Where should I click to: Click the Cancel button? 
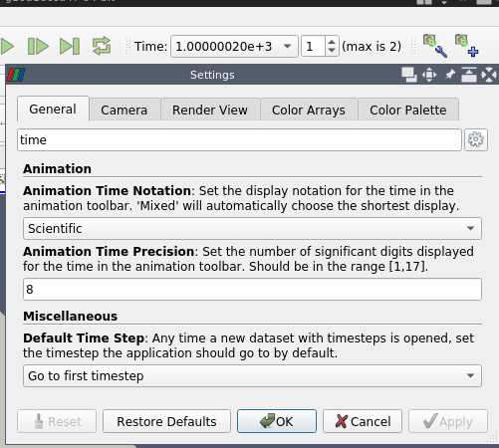tap(363, 421)
